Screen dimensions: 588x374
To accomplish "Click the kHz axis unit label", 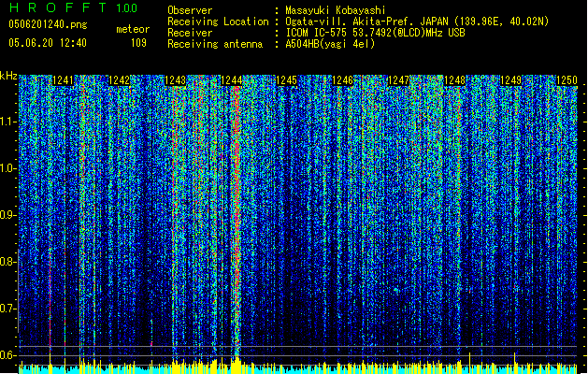I will point(8,76).
